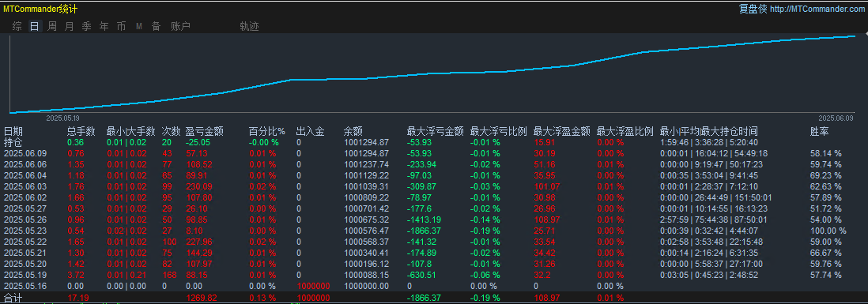Open the 季 quarterly tab
Screen dimensions: 868x304
[86, 26]
